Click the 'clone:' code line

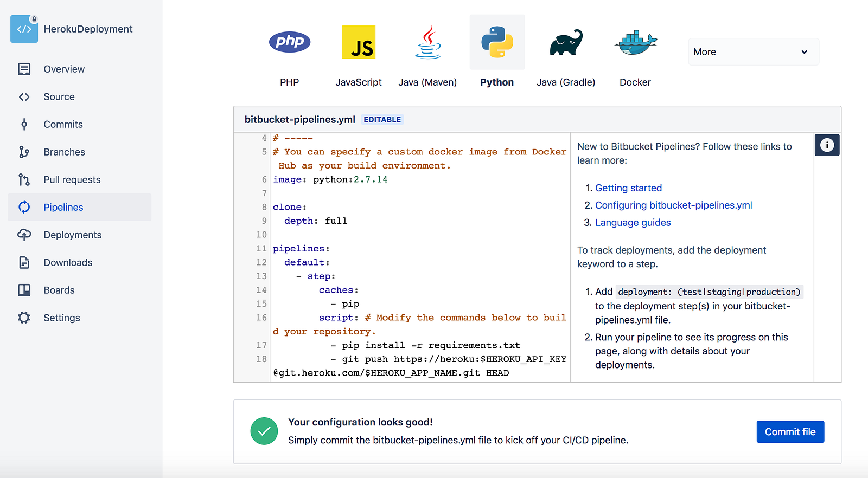(x=290, y=207)
